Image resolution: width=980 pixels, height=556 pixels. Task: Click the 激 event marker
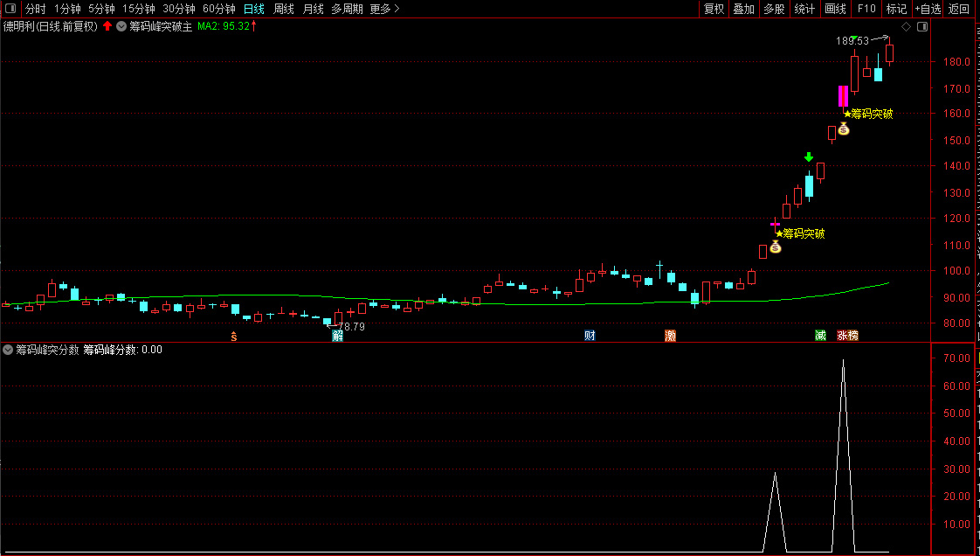pos(670,336)
